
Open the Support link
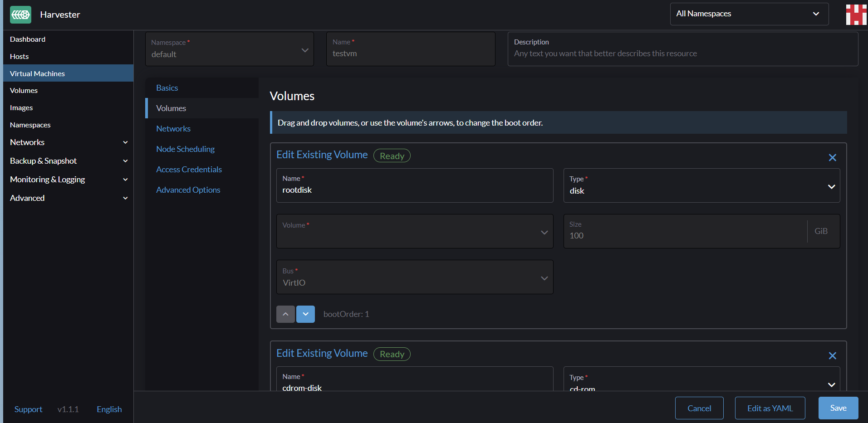(x=28, y=409)
